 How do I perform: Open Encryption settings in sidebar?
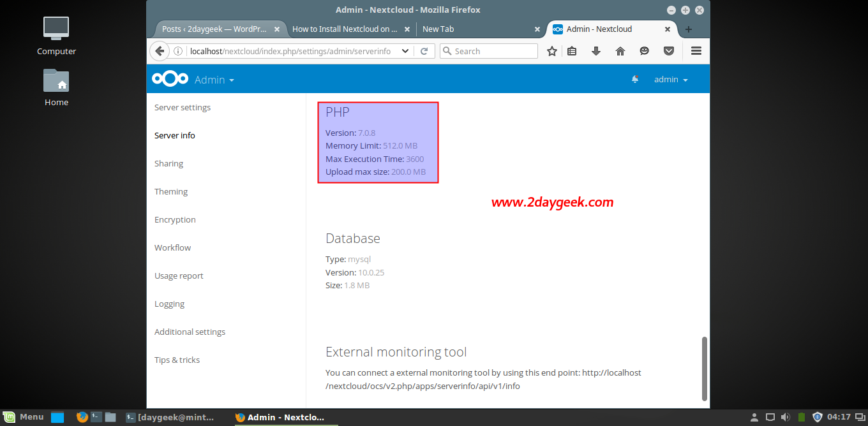(x=175, y=219)
